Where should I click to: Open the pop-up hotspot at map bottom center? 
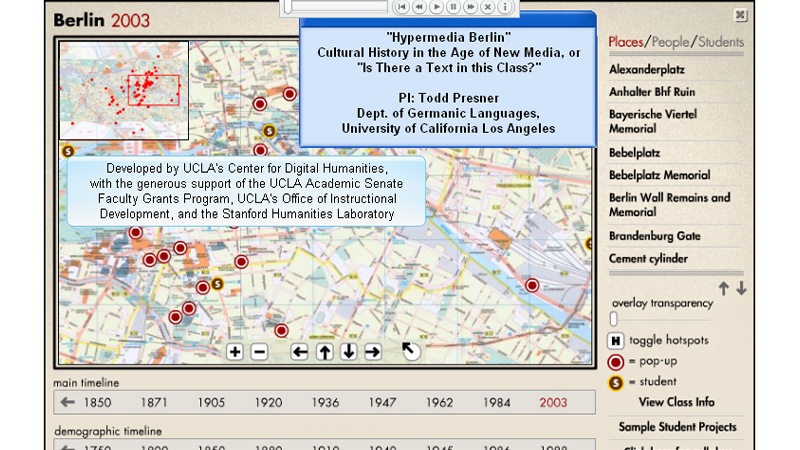(x=281, y=331)
